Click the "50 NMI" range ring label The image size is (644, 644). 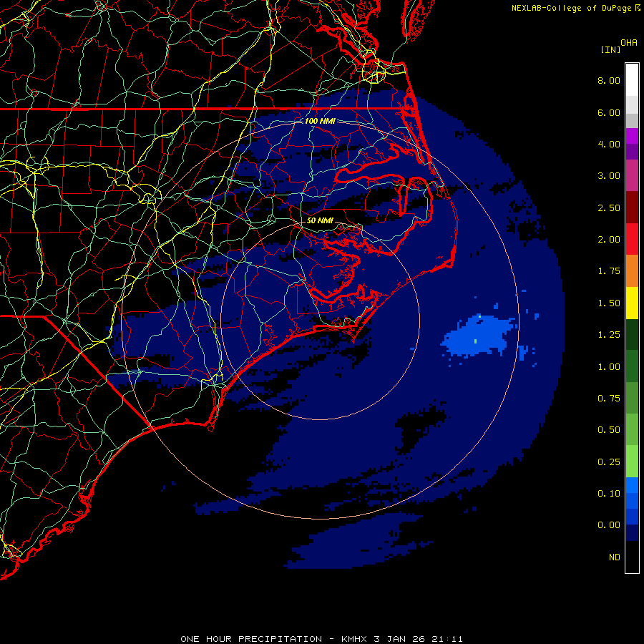coord(320,220)
